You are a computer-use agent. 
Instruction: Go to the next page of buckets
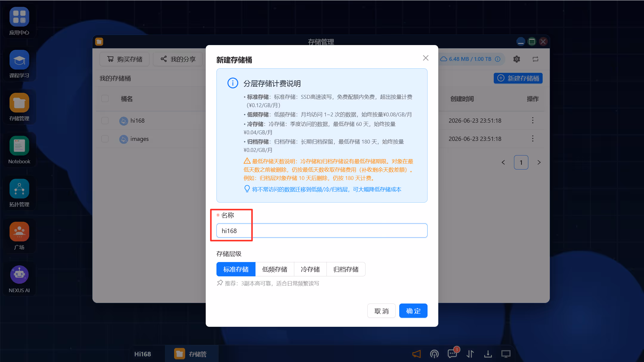pyautogui.click(x=539, y=162)
